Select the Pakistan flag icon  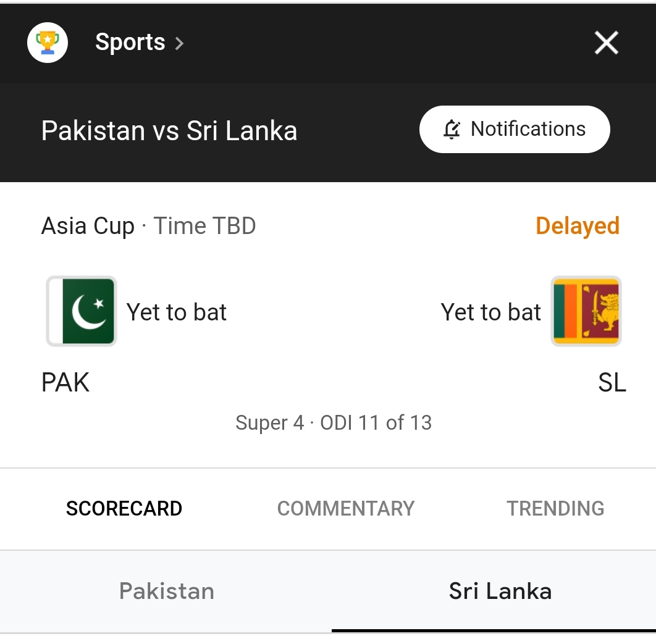(81, 311)
